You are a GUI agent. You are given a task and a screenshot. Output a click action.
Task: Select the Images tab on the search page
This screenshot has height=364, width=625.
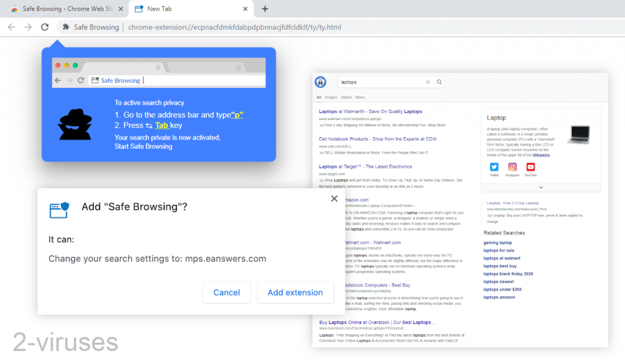[x=330, y=97]
